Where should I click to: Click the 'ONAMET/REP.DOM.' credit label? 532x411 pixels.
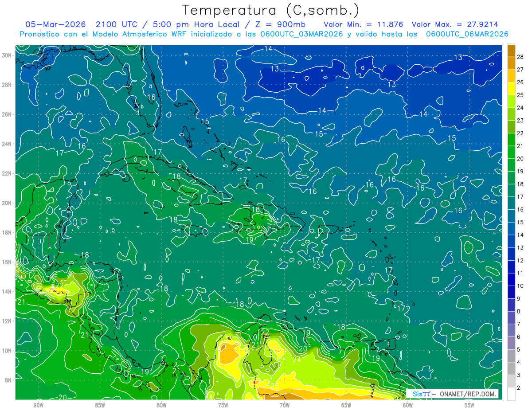[467, 394]
